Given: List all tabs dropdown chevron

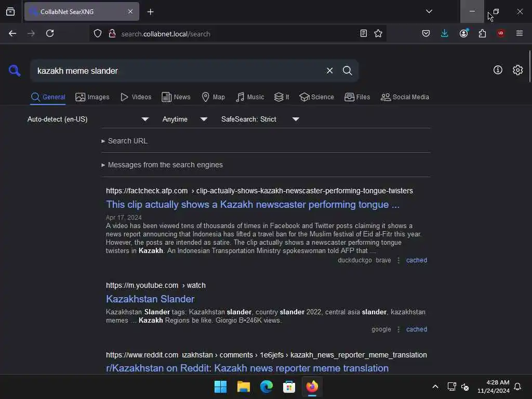Looking at the screenshot, I should tap(429, 11).
